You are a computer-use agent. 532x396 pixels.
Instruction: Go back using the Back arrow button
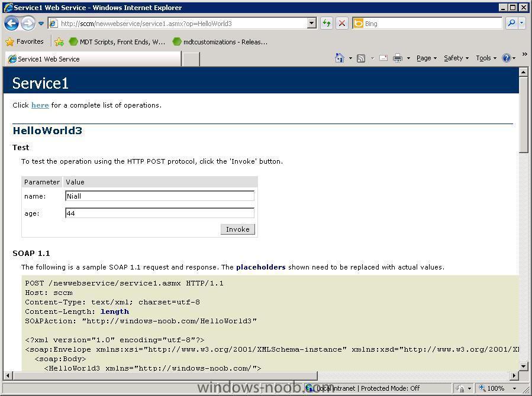click(11, 24)
